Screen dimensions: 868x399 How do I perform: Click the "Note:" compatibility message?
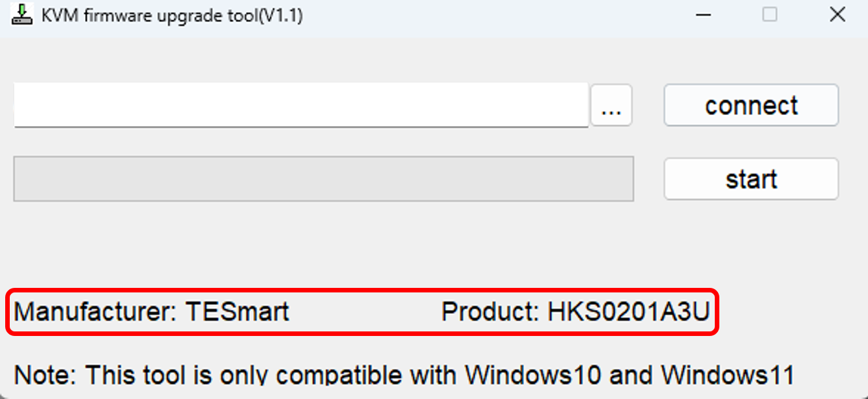coord(404,375)
